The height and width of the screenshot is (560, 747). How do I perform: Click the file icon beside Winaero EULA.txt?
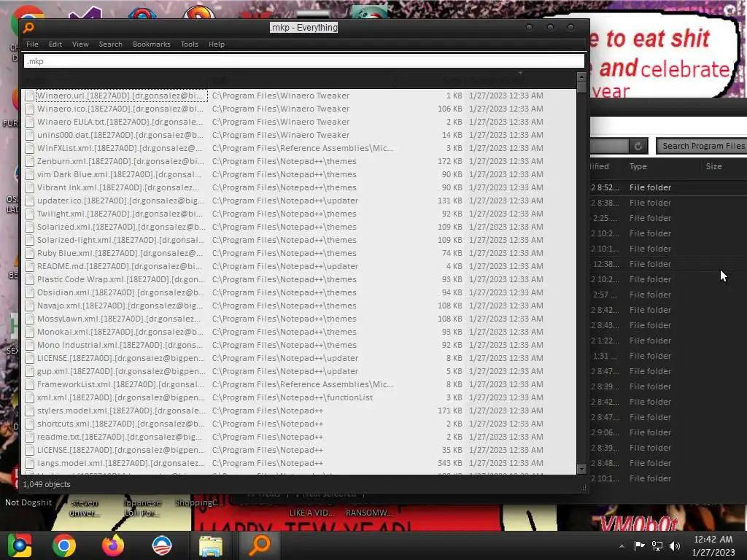coord(29,122)
